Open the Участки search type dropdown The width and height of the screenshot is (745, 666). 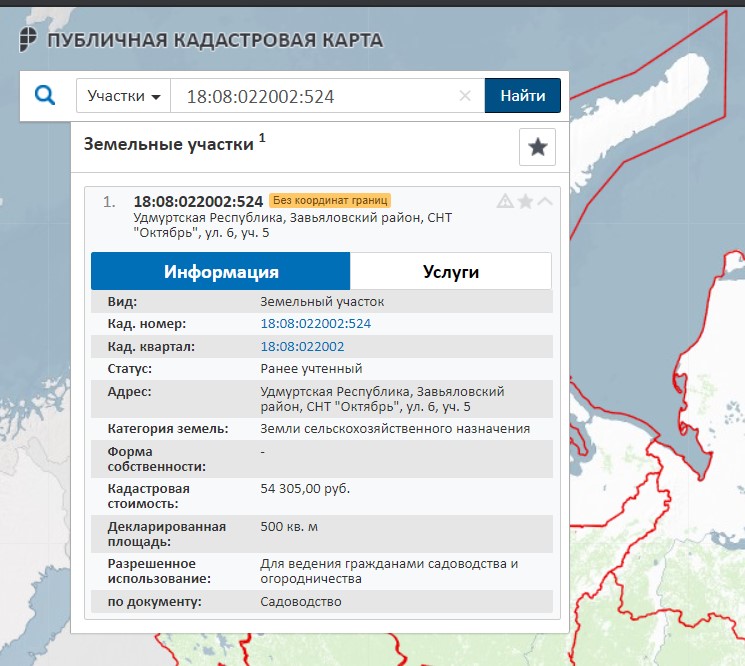123,96
